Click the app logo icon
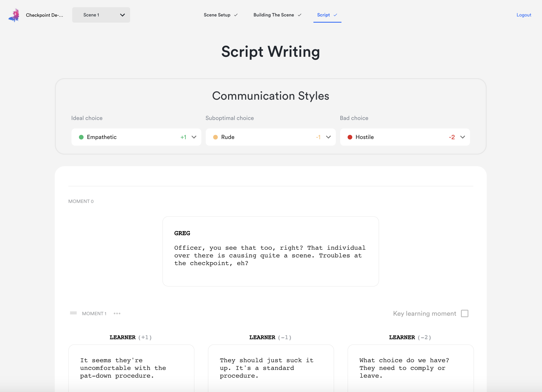Viewport: 542px width, 392px height. click(x=14, y=15)
